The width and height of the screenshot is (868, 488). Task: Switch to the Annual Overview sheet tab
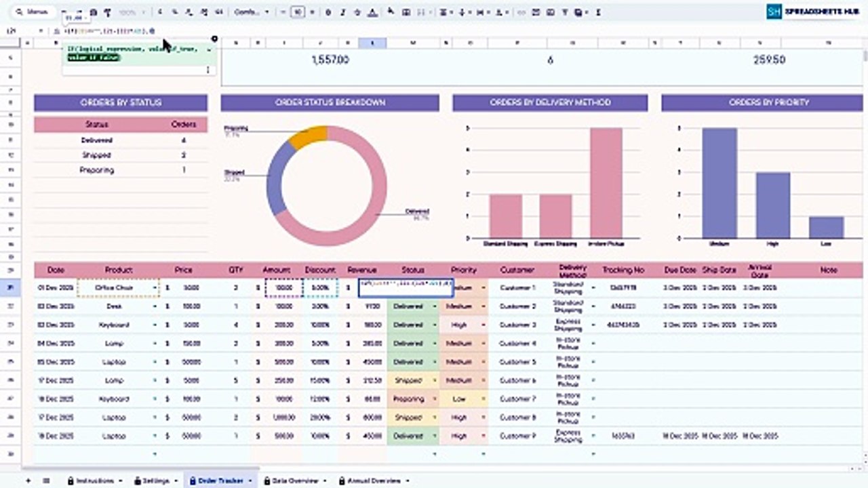point(374,480)
